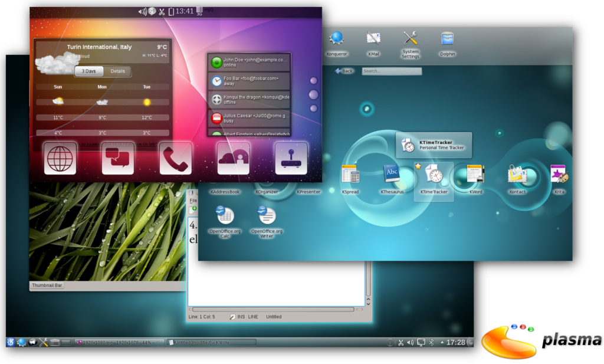Open KAddressBook label in launcher
Screen dimensions: 604x364
pyautogui.click(x=225, y=192)
